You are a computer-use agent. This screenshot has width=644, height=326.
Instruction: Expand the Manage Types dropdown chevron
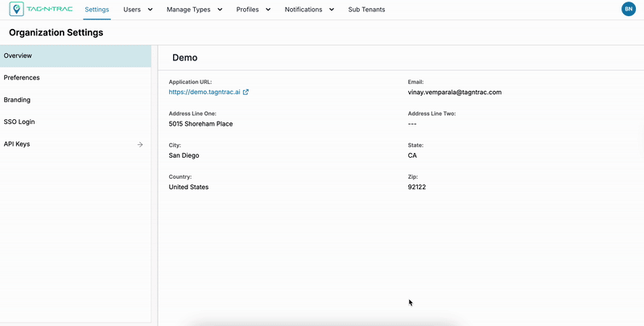(x=220, y=10)
